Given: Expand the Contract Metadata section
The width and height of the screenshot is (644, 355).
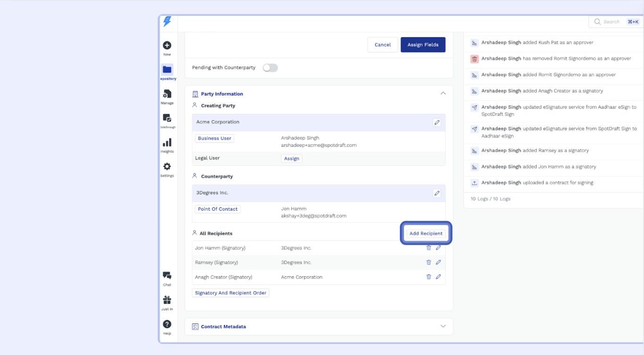Looking at the screenshot, I should tap(443, 326).
